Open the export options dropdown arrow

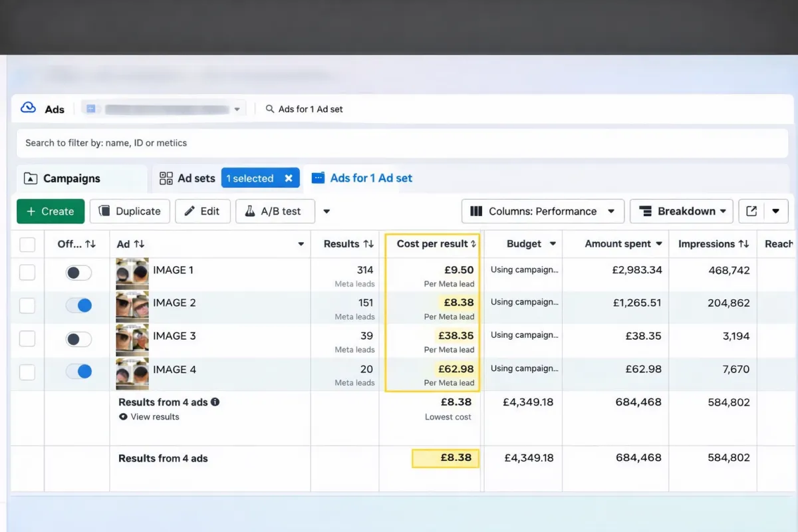pyautogui.click(x=776, y=211)
